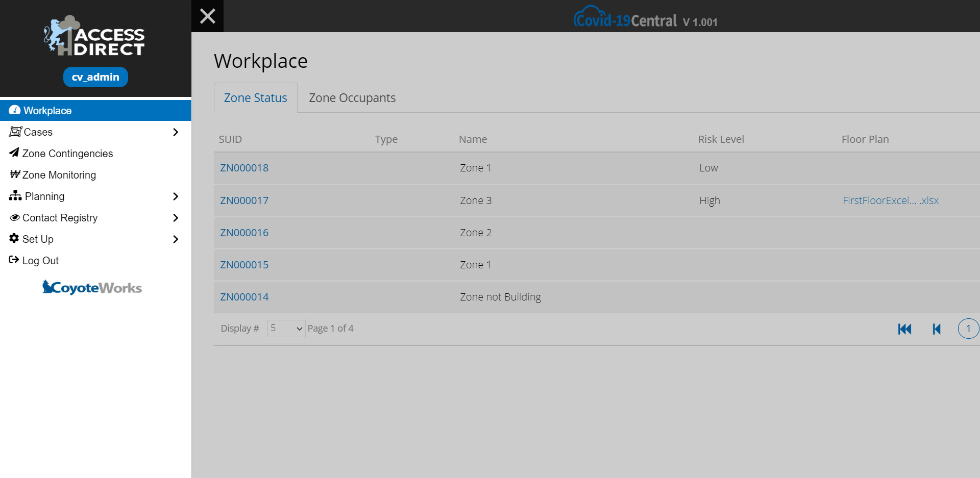Click the Contact Registry eye icon

pos(15,218)
